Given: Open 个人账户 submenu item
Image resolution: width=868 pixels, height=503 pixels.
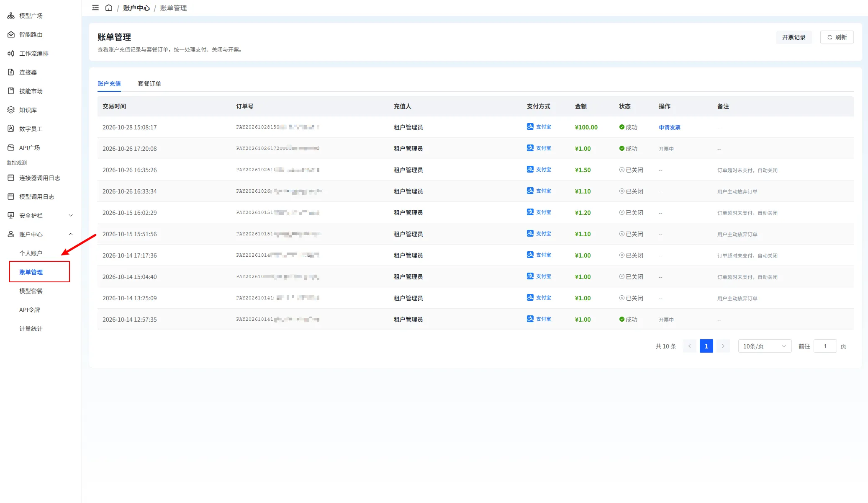Looking at the screenshot, I should pos(31,253).
